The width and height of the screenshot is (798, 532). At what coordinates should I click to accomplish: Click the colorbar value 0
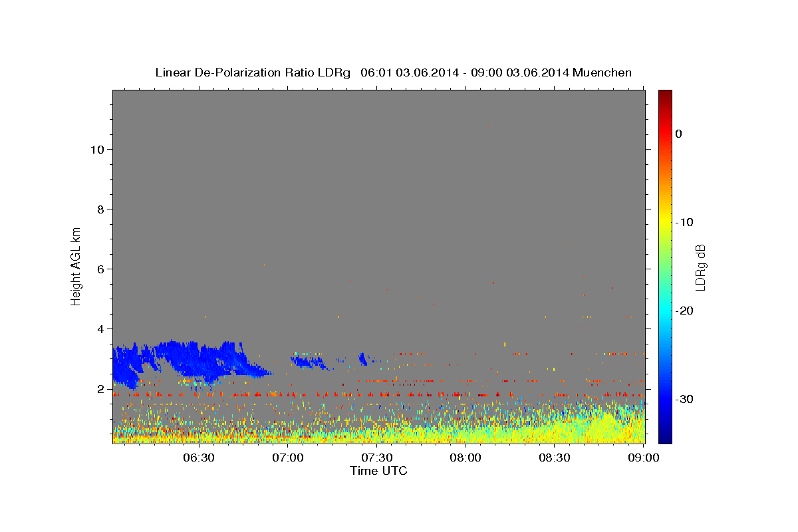(x=678, y=134)
